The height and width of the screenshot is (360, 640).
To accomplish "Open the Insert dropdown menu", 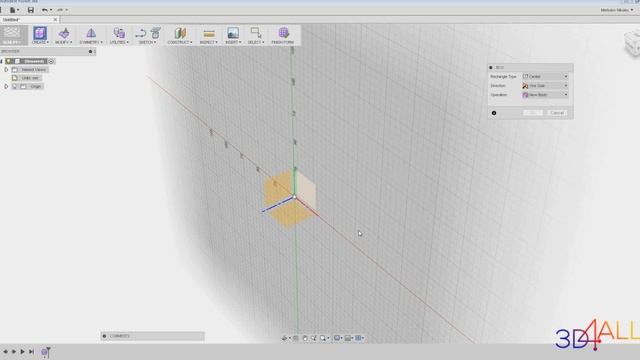I will pyautogui.click(x=233, y=42).
